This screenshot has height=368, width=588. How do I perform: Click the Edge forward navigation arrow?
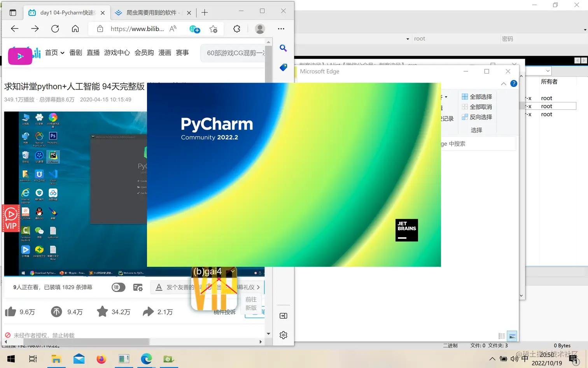[x=35, y=28]
